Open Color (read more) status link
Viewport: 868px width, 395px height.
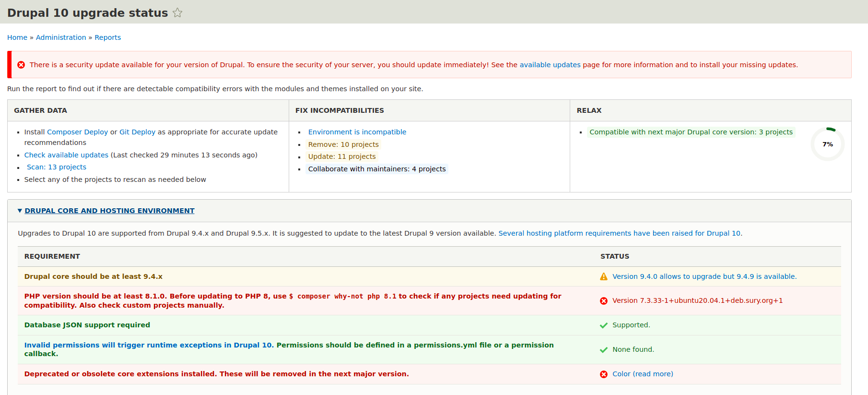tap(643, 374)
